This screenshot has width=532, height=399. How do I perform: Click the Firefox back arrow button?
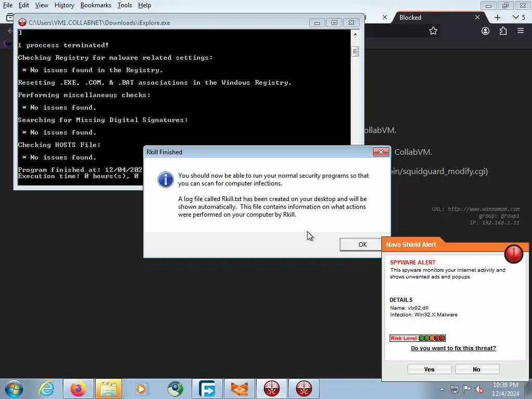[x=10, y=31]
